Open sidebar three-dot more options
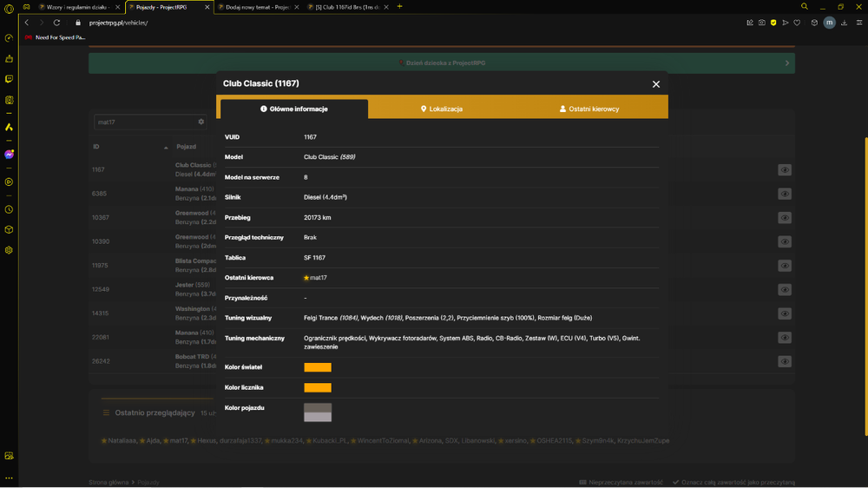868x488 pixels. point(9,478)
